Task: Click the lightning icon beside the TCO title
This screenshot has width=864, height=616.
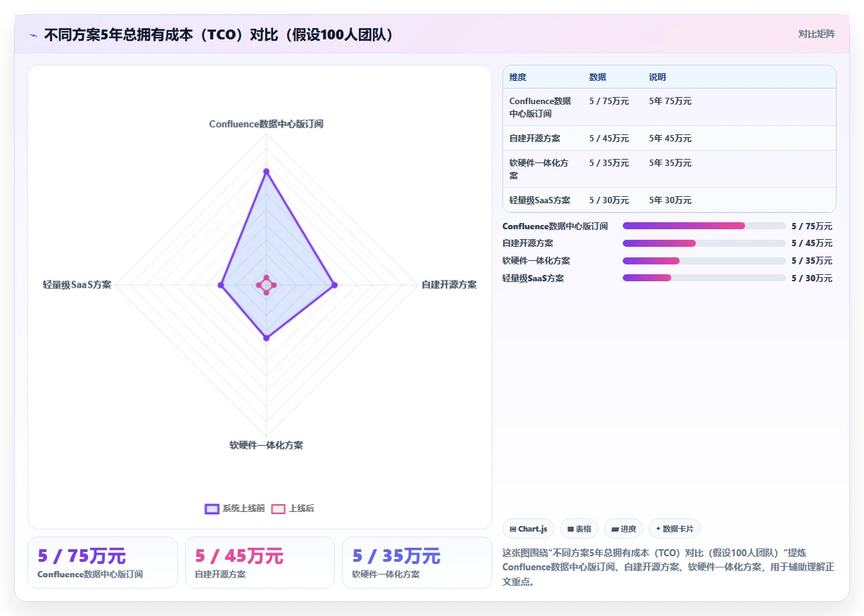Action: (34, 34)
